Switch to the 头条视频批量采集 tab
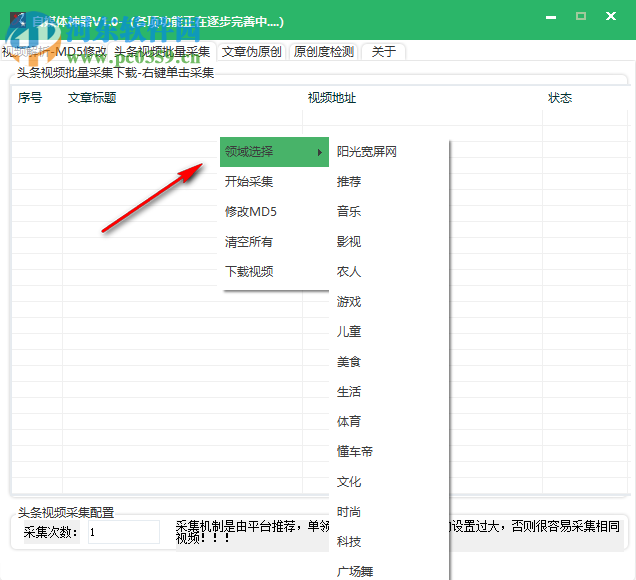This screenshot has width=636, height=580. coord(162,52)
